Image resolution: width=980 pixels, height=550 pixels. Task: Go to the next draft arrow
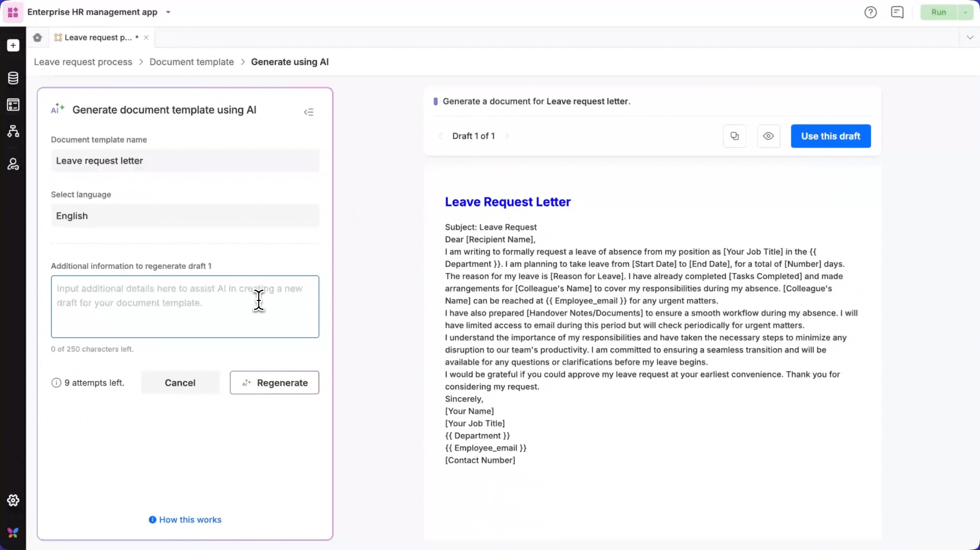507,136
